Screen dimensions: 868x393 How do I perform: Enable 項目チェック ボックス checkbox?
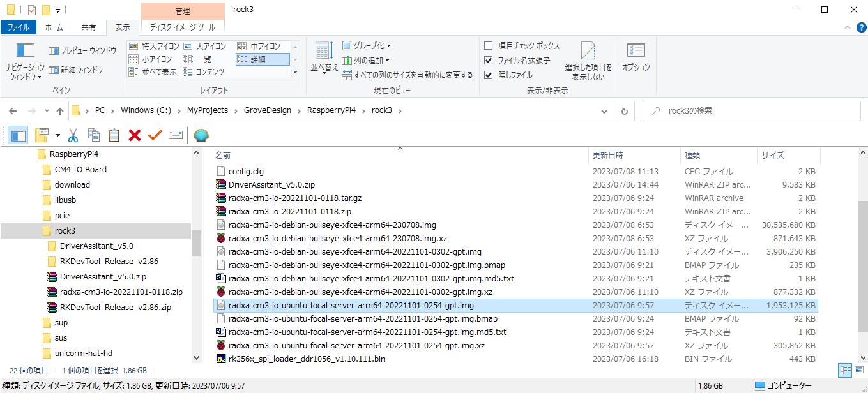click(489, 46)
